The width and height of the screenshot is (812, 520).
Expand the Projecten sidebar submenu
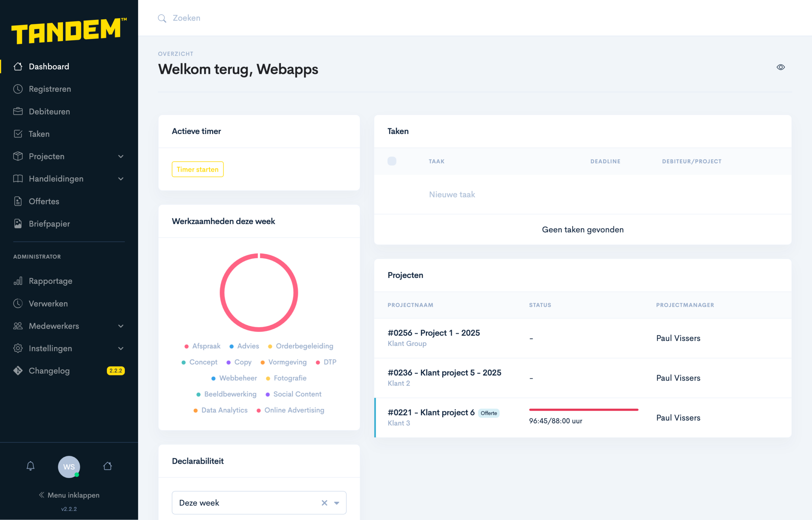tap(121, 156)
